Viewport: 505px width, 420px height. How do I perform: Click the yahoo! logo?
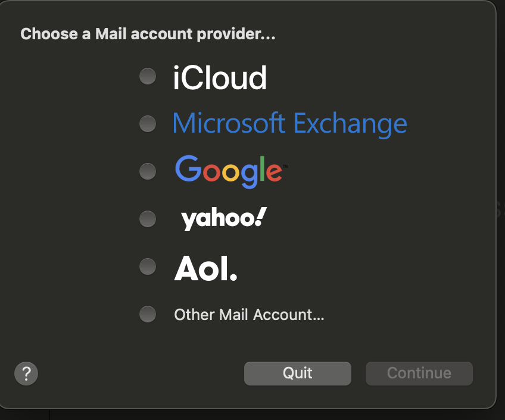pyautogui.click(x=223, y=219)
